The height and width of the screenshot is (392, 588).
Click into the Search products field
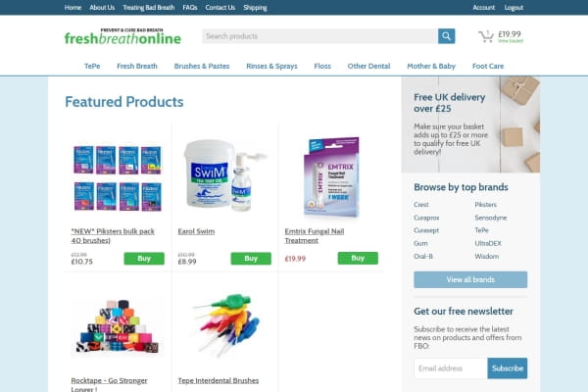pyautogui.click(x=319, y=36)
